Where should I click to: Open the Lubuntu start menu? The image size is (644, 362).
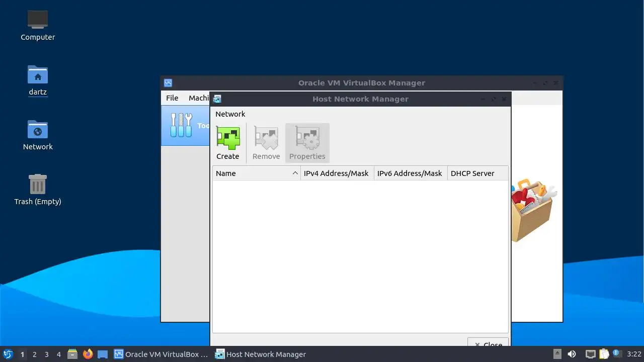click(x=8, y=354)
